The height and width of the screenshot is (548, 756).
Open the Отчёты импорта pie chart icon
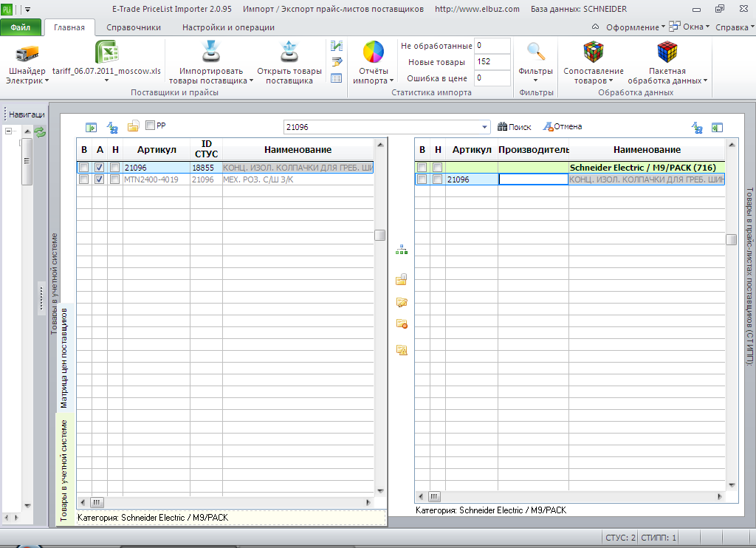coord(373,52)
